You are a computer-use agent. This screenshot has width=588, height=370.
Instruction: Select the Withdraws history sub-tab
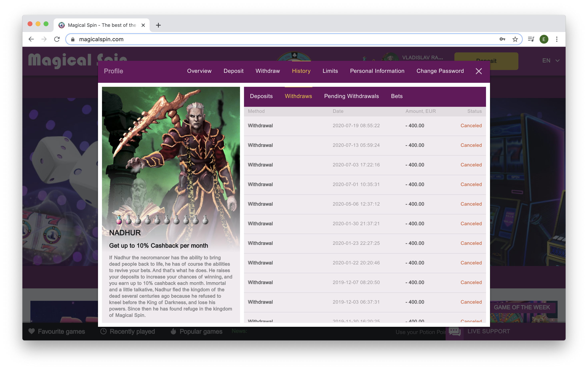pyautogui.click(x=298, y=96)
